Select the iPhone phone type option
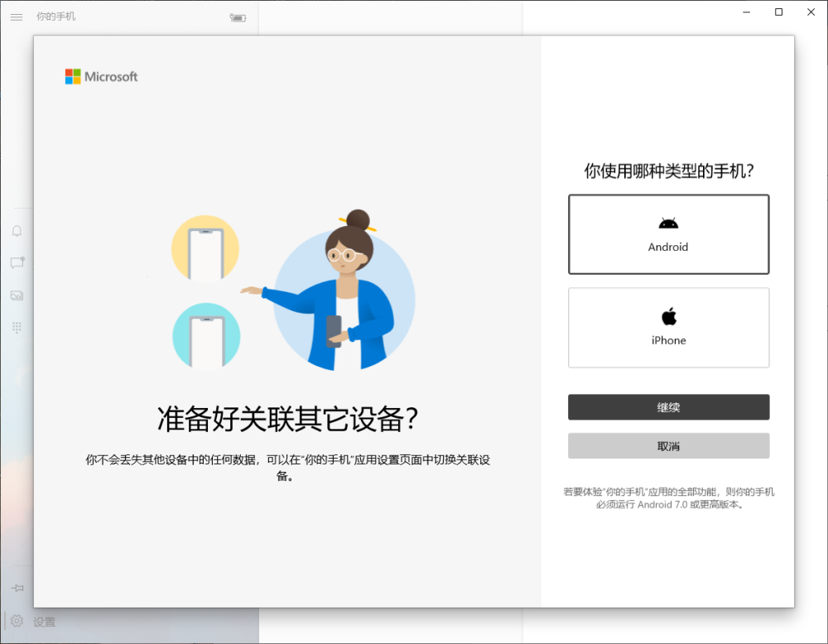828x644 pixels. point(668,328)
